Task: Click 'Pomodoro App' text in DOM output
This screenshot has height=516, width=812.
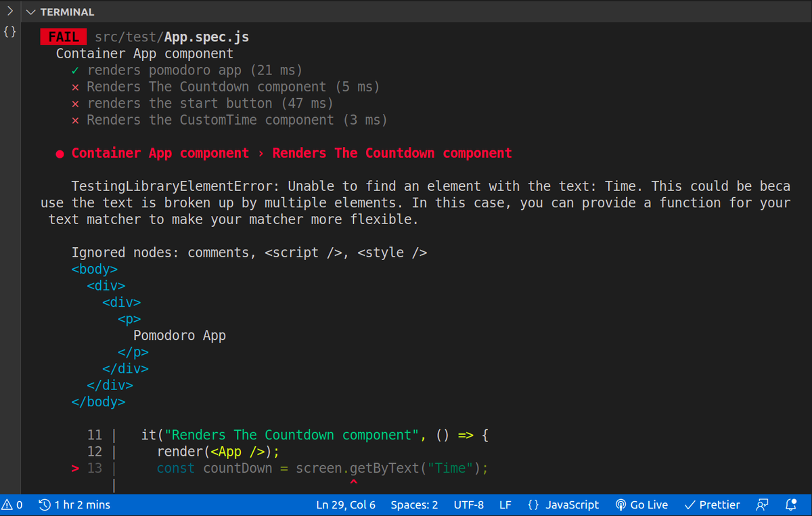Action: (x=180, y=336)
